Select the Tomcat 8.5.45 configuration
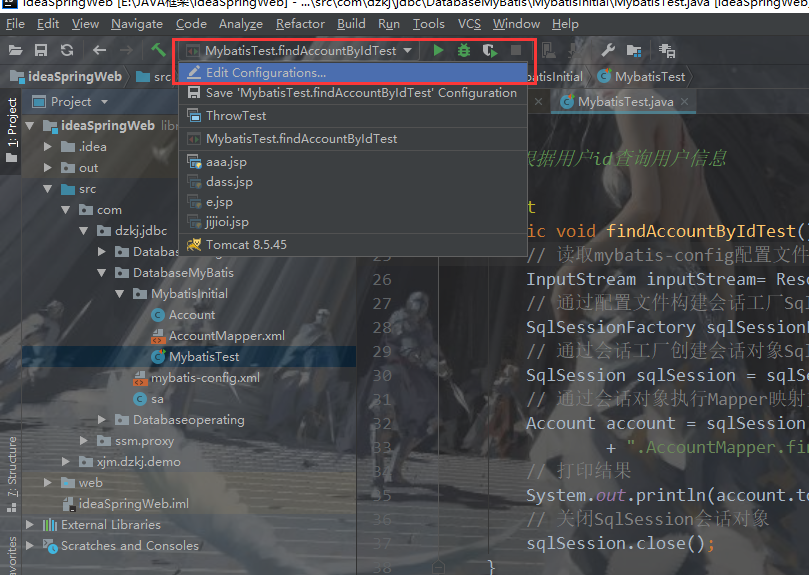809x575 pixels. (353, 245)
